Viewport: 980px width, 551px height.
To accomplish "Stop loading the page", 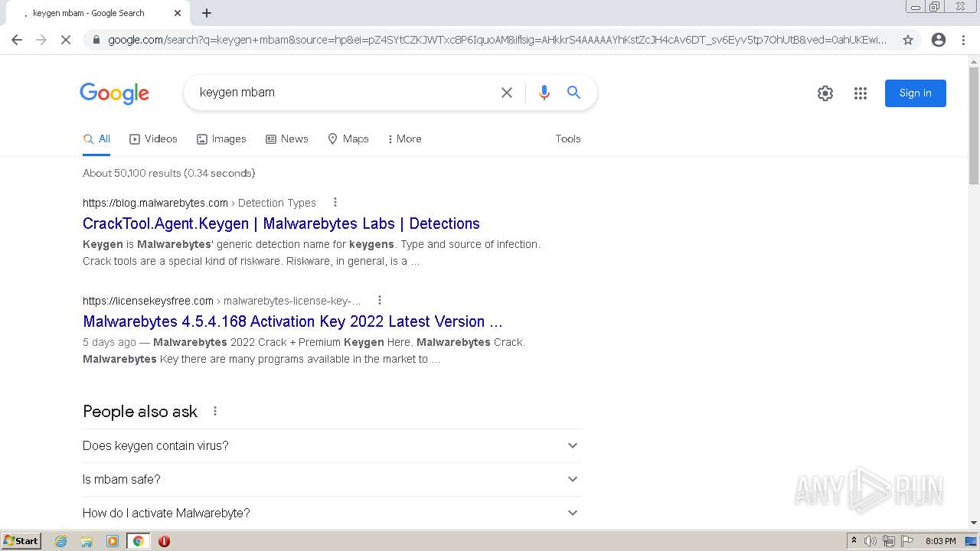I will 66,40.
